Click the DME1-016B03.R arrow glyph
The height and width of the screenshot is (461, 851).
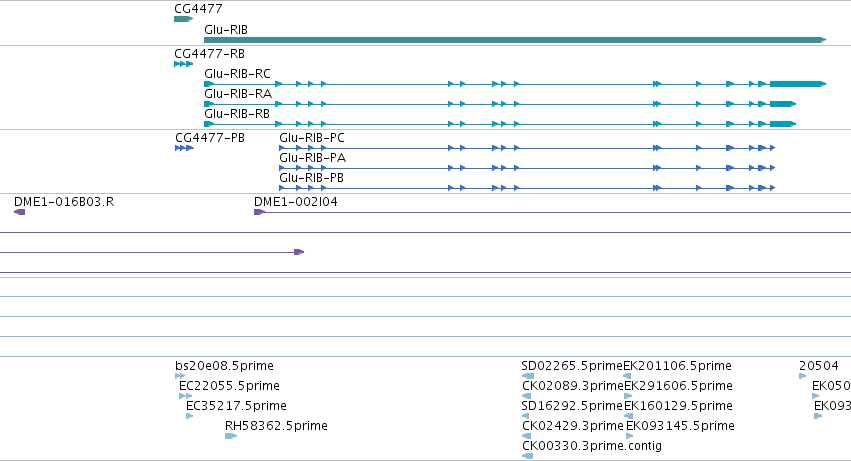tap(20, 212)
